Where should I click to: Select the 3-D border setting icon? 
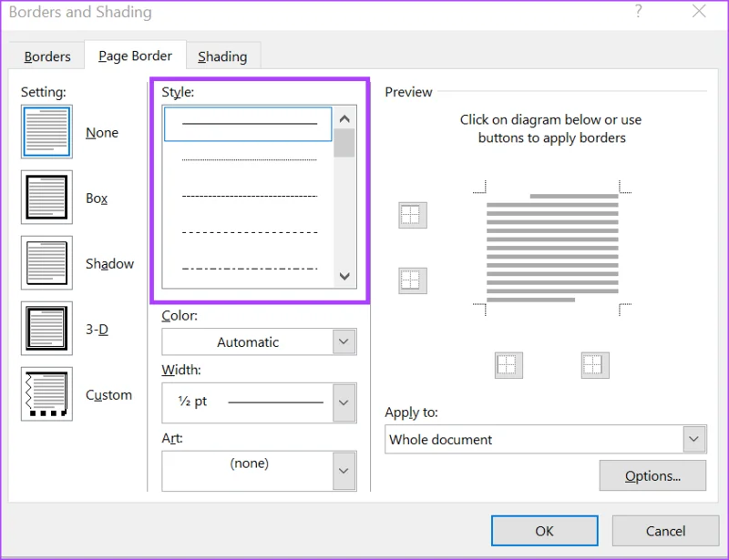coord(46,328)
